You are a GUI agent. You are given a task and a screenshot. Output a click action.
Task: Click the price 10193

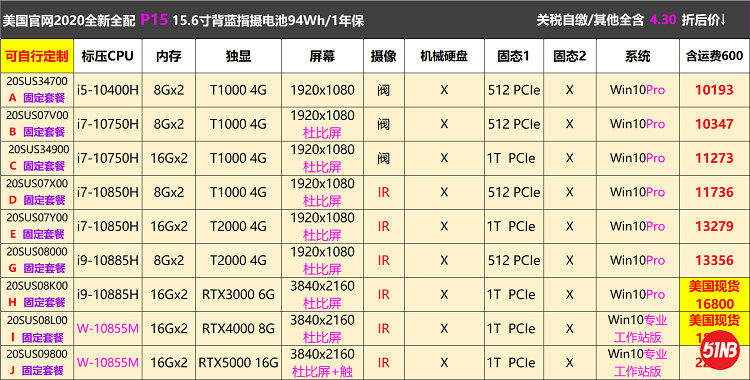coord(714,90)
